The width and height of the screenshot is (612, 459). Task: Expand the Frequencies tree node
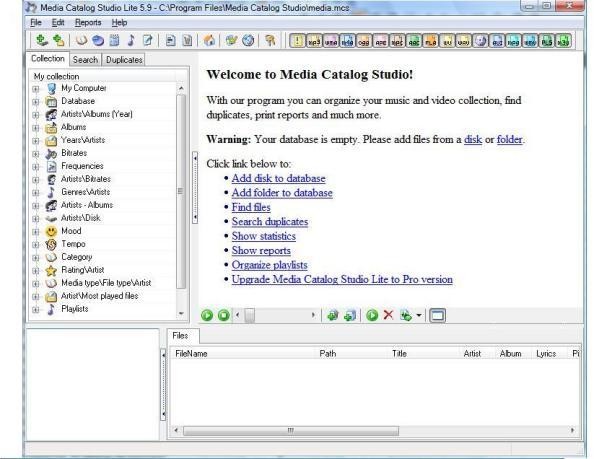tap(36, 167)
